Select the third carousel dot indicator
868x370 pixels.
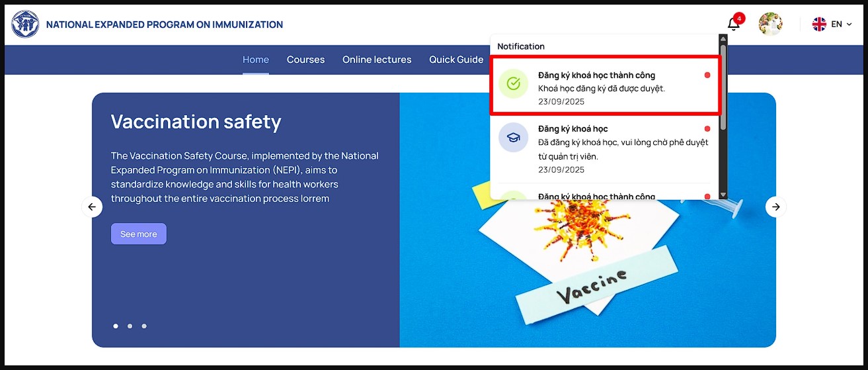point(144,326)
